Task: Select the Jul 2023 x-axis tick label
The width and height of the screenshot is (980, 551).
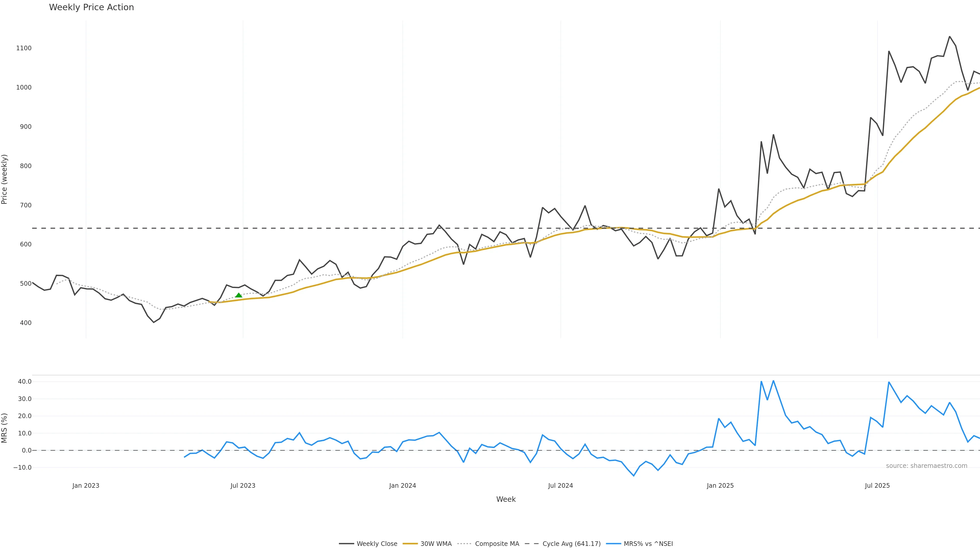Action: [243, 486]
